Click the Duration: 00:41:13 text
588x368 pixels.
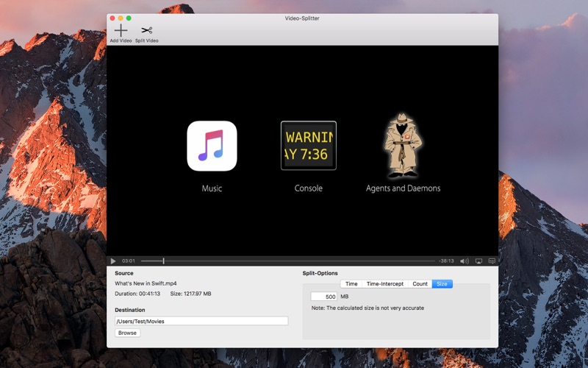[137, 294]
